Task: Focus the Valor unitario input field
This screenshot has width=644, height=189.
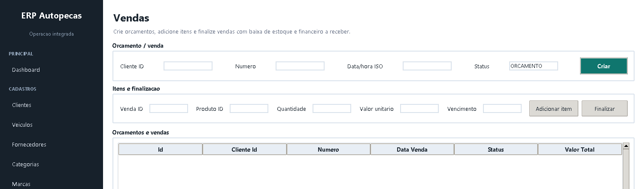Action: click(419, 109)
